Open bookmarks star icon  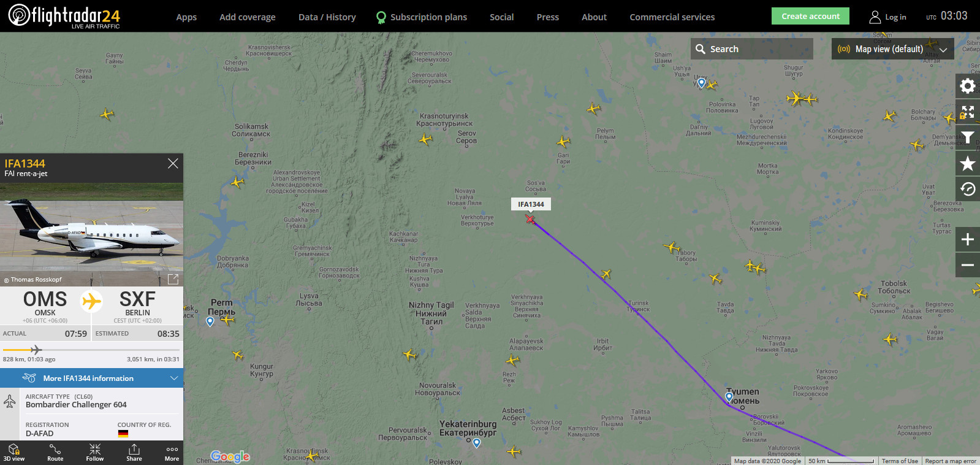click(968, 163)
